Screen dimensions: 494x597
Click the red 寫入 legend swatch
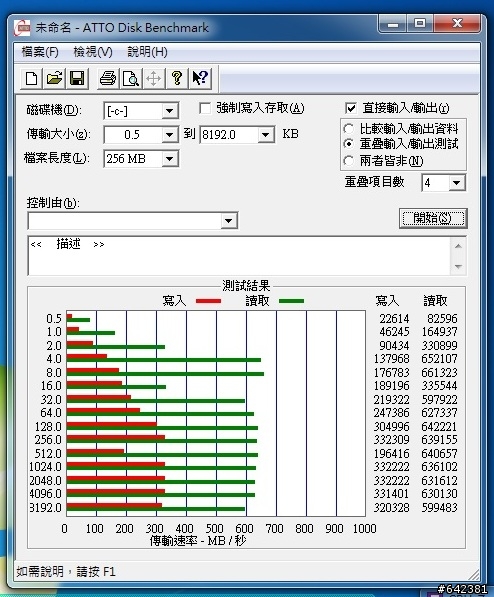[x=208, y=301]
